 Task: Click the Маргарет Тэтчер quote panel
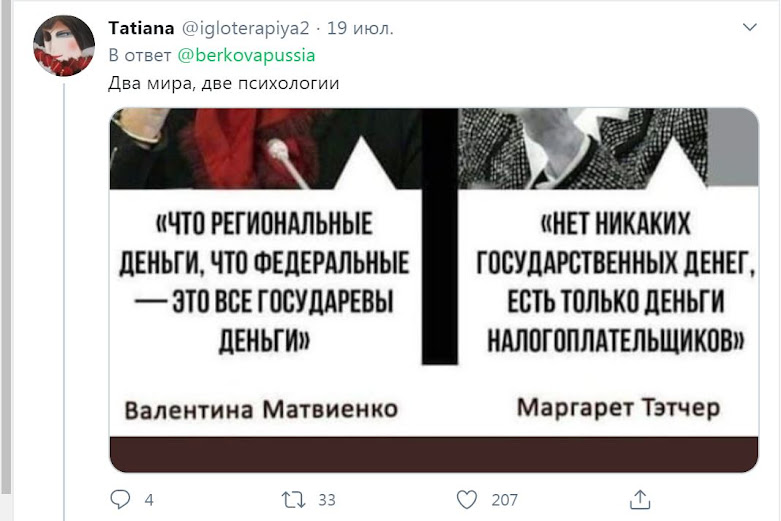(608, 272)
